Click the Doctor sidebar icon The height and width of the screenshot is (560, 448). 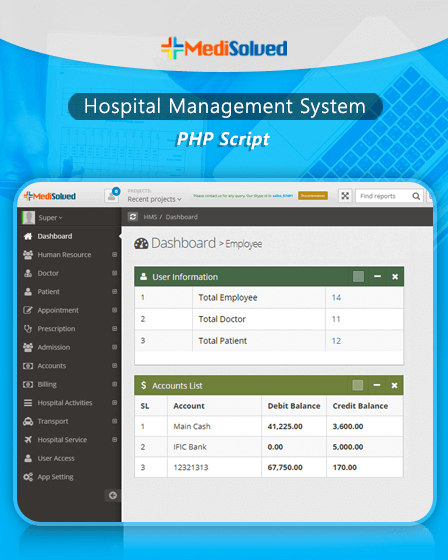(x=28, y=273)
